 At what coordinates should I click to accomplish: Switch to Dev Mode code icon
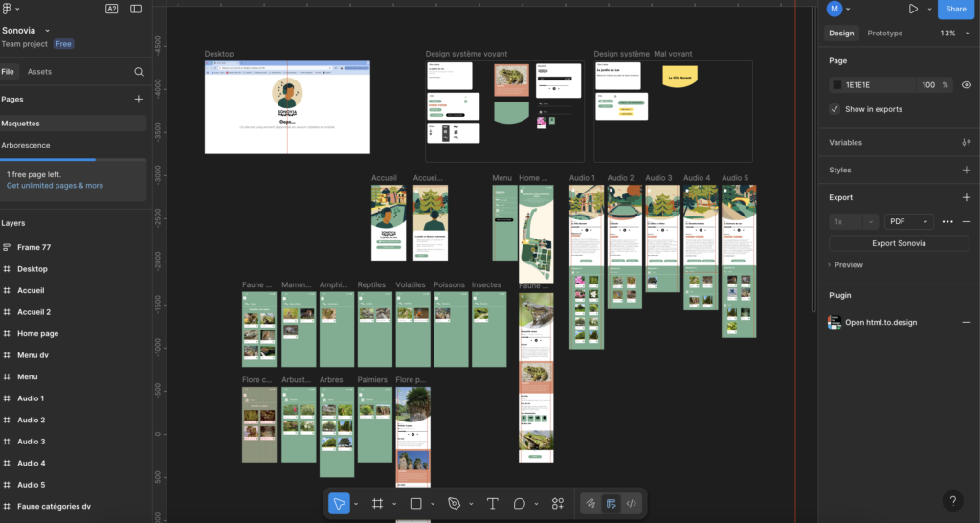[x=632, y=503]
